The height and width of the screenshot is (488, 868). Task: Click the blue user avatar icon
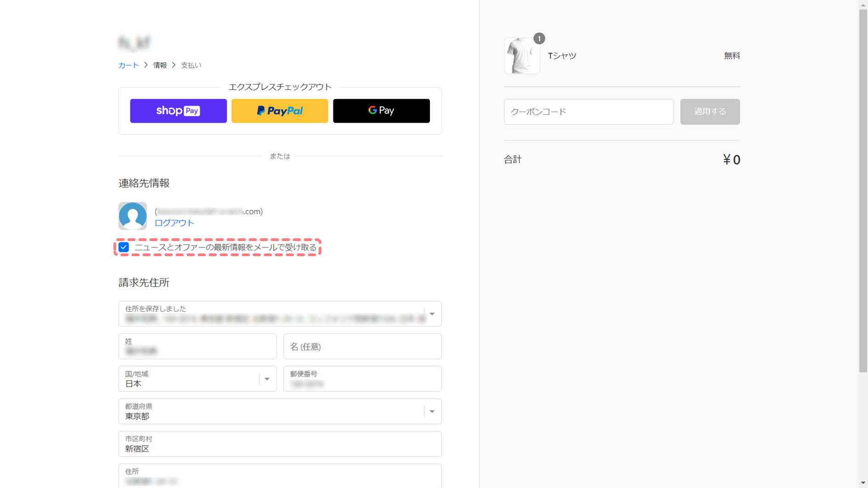[x=133, y=216]
